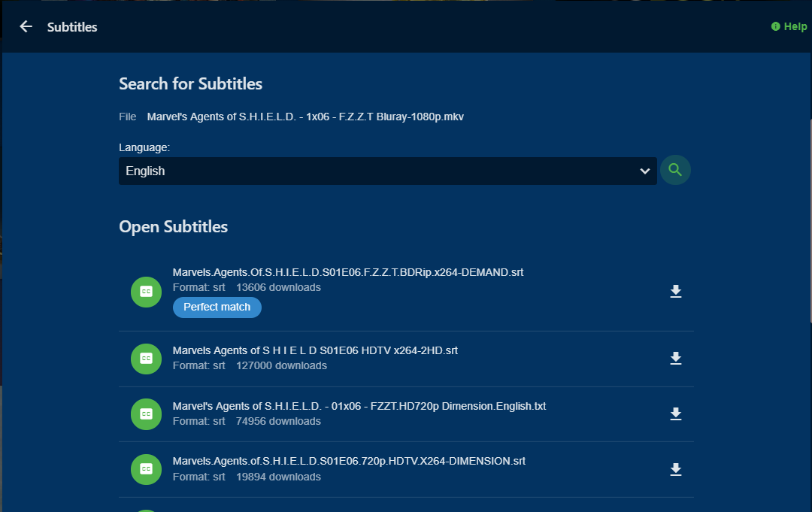
Task: Select Marvels.Agents.Of.S.H.I.E.L.D.S01E06.F.Z.Z.T.BDRip subtitle entry
Action: click(347, 272)
